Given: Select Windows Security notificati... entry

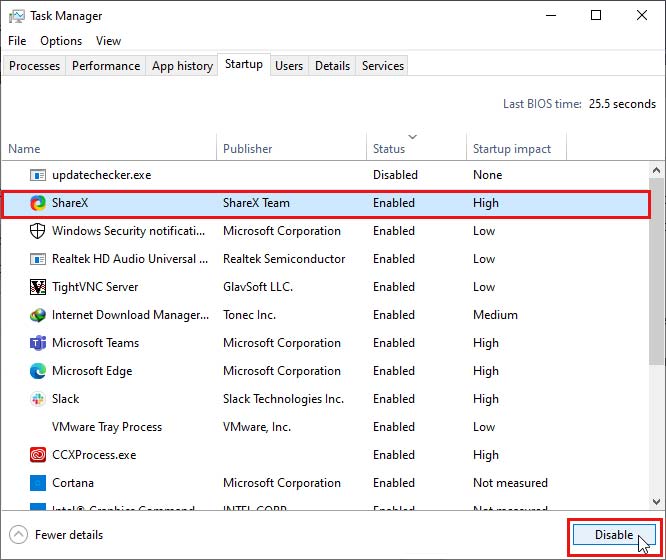Looking at the screenshot, I should (128, 231).
